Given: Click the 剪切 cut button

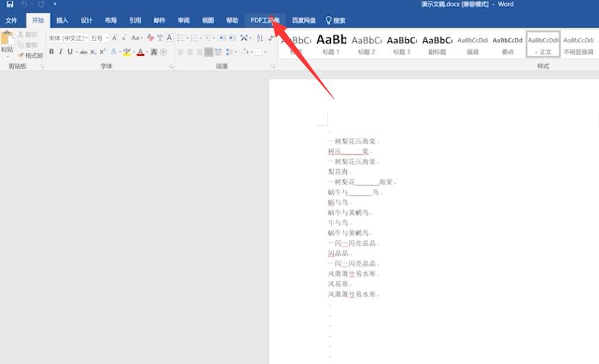Looking at the screenshot, I should click(27, 35).
